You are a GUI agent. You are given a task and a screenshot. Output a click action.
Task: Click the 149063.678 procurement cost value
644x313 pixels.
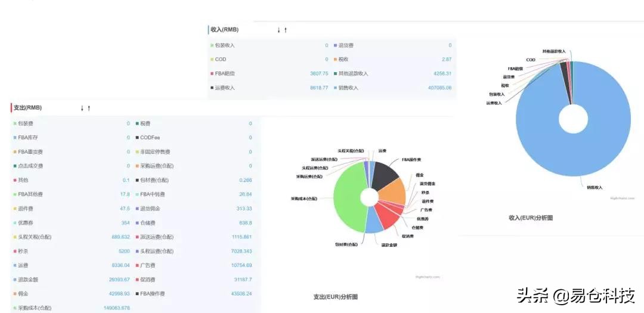117,308
